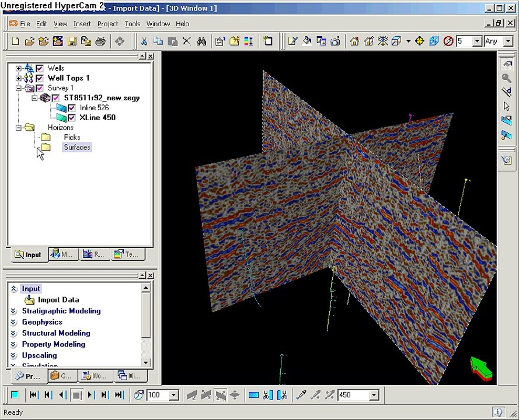
Task: Toggle the Inline 526 checkbox
Action: (71, 108)
